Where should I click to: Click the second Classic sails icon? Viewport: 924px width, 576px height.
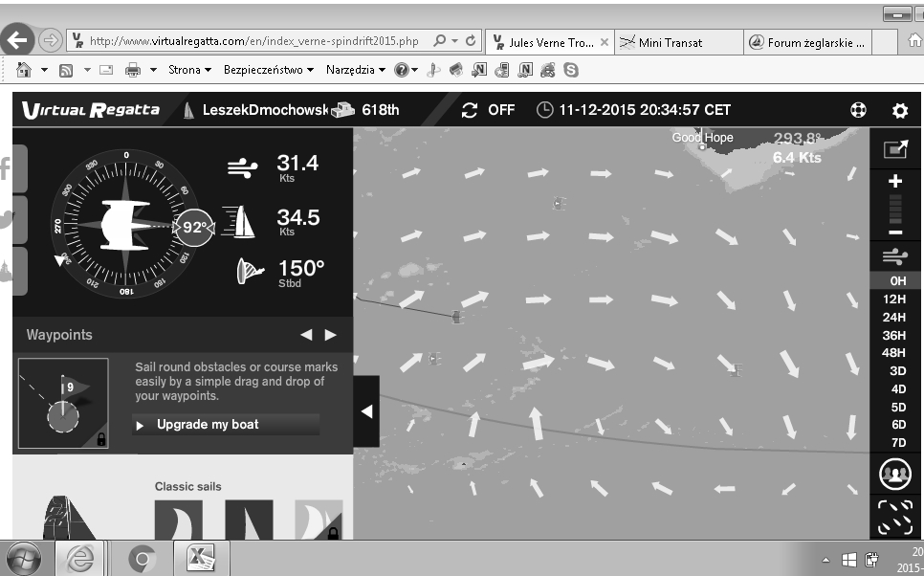[249, 520]
